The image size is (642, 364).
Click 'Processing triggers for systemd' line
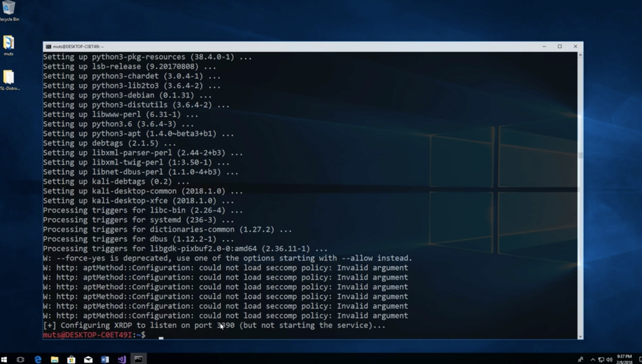[138, 220]
